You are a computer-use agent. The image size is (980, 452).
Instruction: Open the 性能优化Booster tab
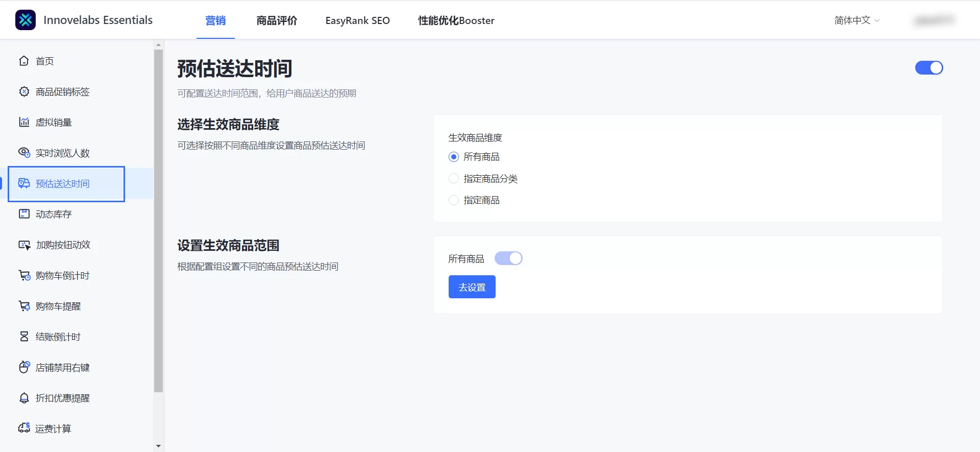456,20
